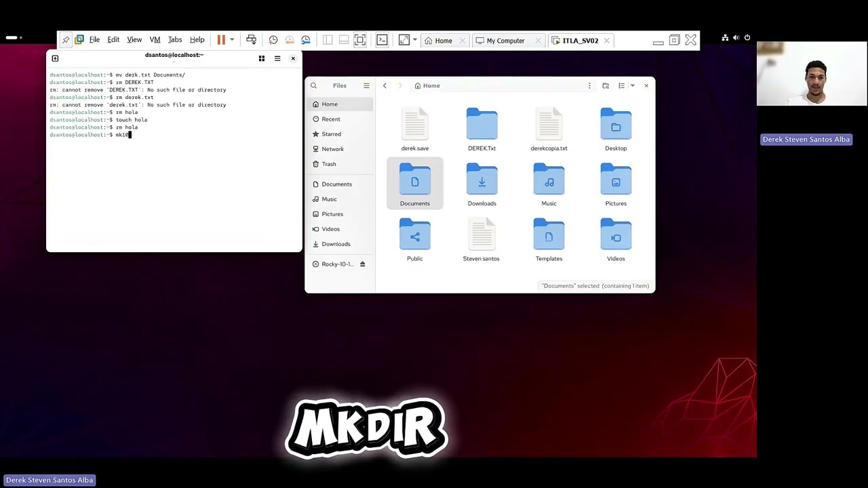Select the Steven santos file
The height and width of the screenshot is (488, 868).
[x=481, y=240]
